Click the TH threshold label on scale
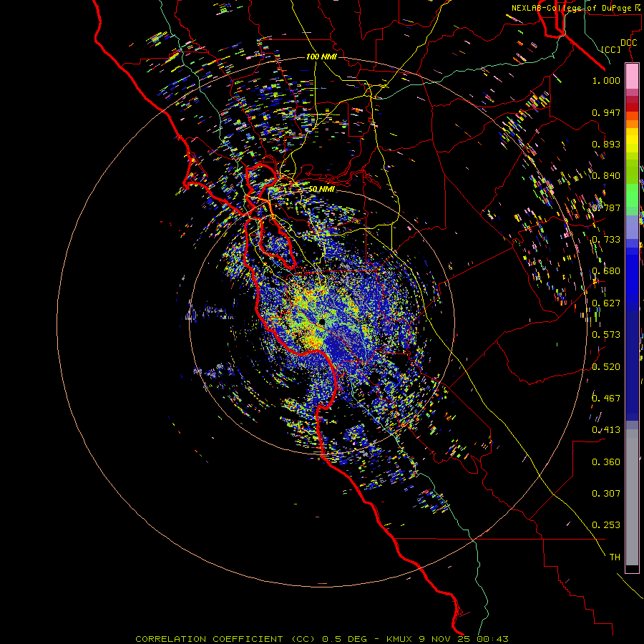 coord(615,557)
